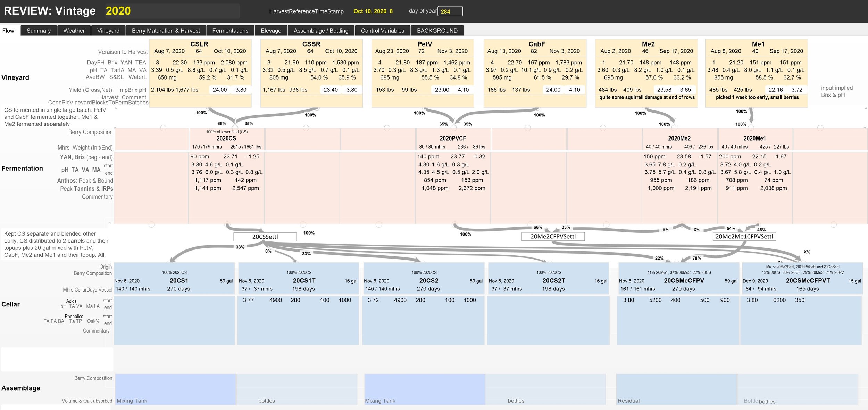Select the 2020CS fermentation batch
The height and width of the screenshot is (410, 868).
pyautogui.click(x=226, y=138)
